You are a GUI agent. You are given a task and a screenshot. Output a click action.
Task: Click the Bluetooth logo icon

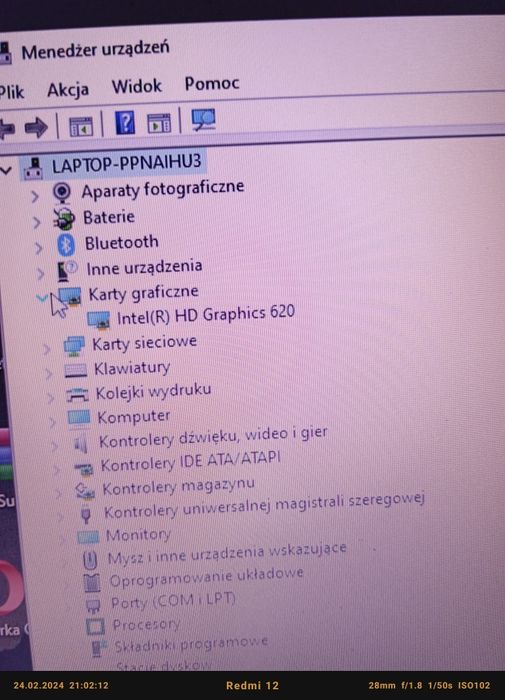tap(67, 245)
